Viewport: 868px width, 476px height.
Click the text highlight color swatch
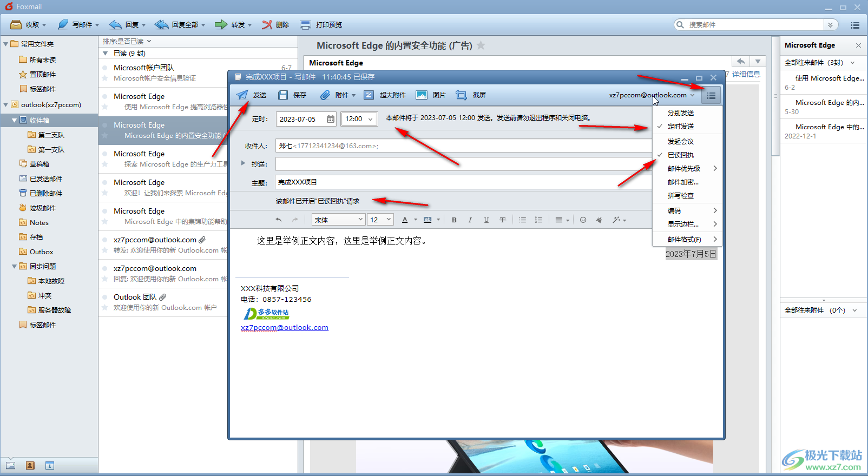click(x=428, y=220)
